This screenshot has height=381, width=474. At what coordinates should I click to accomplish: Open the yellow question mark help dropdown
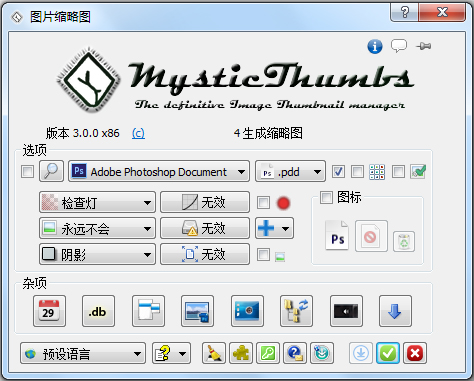pos(171,353)
